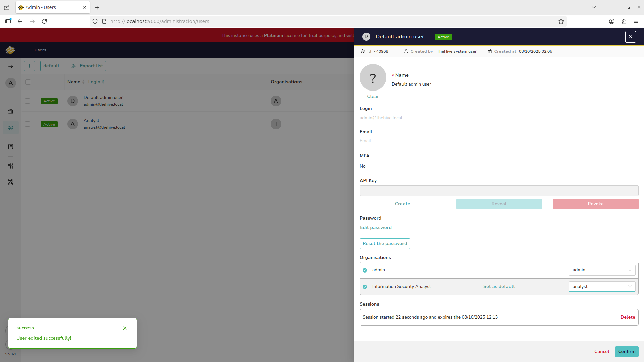This screenshot has width=644, height=362.
Task: Click the Edit password link
Action: tap(376, 227)
